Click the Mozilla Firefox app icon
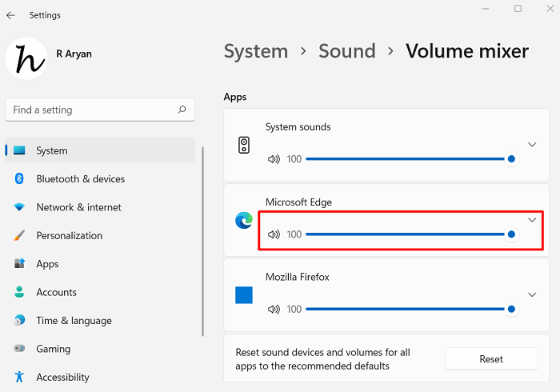Viewport: 560px width, 392px height. 244,295
